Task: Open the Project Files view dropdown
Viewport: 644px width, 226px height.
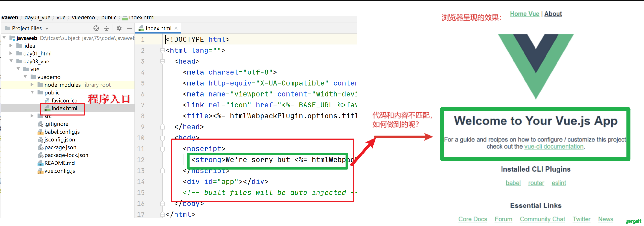Action: click(47, 29)
